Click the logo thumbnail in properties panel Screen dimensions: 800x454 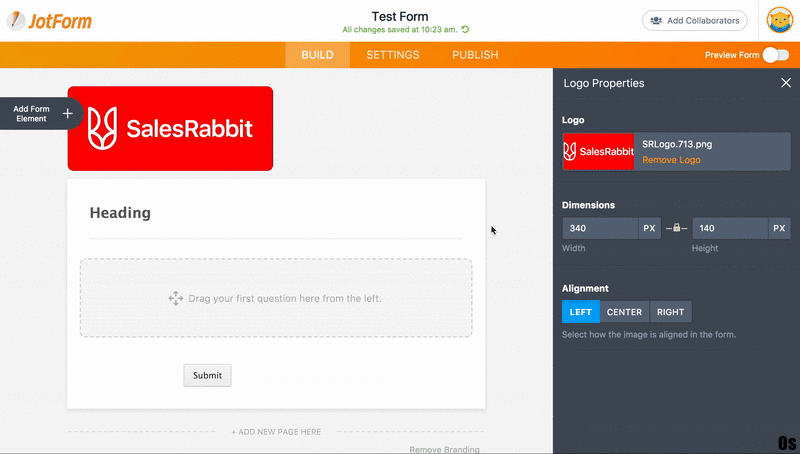click(598, 152)
